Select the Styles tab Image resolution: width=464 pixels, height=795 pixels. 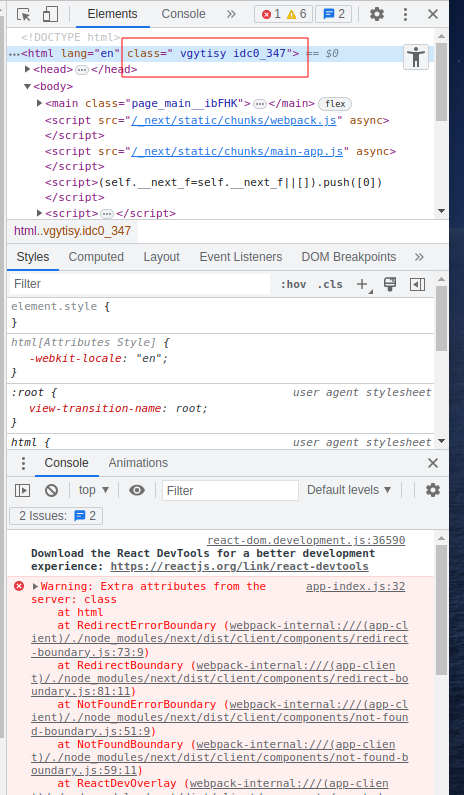[x=32, y=257]
